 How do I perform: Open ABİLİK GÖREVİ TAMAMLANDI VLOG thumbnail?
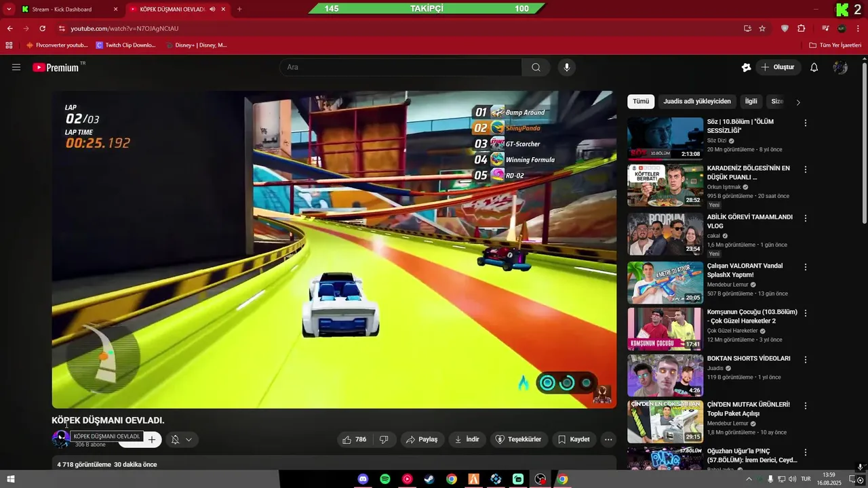coord(665,234)
